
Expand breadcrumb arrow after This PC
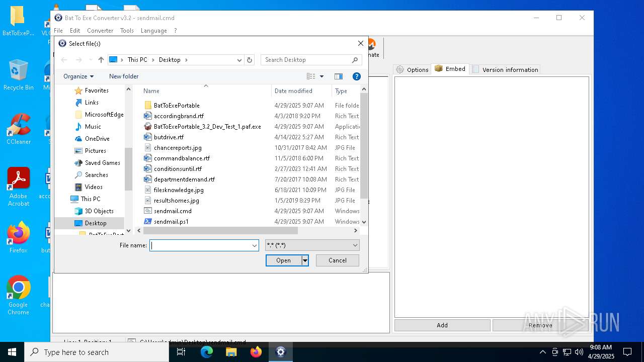coord(153,60)
